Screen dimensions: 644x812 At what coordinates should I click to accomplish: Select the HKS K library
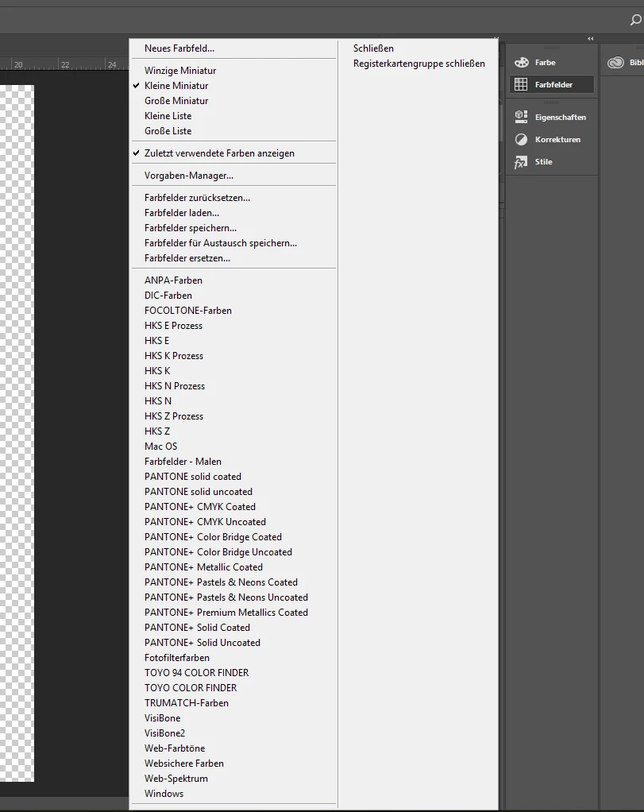157,370
